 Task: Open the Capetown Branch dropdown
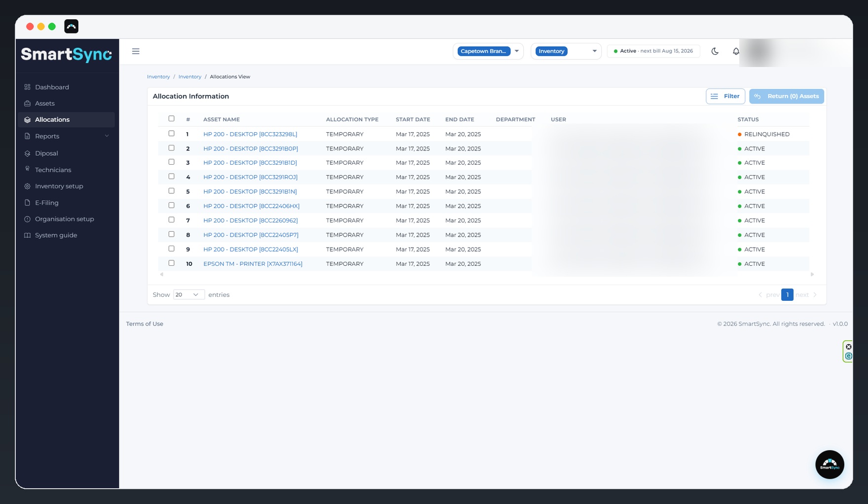488,51
